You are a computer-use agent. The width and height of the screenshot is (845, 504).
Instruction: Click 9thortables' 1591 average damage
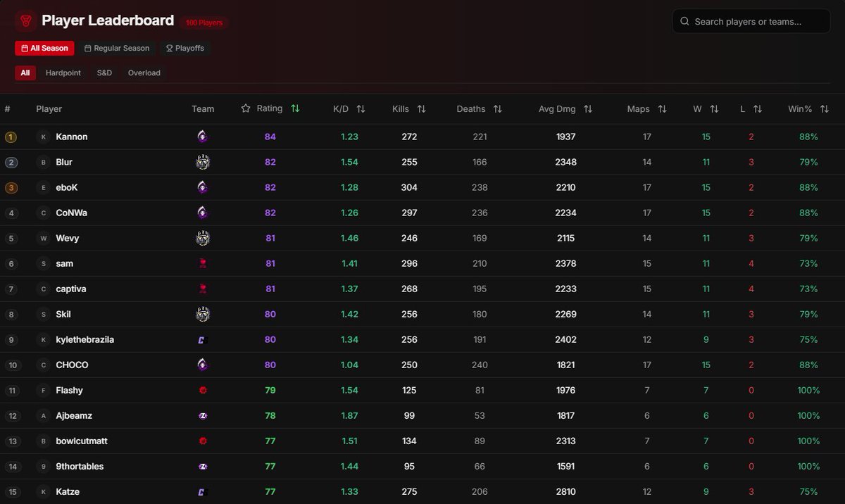pyautogui.click(x=565, y=466)
